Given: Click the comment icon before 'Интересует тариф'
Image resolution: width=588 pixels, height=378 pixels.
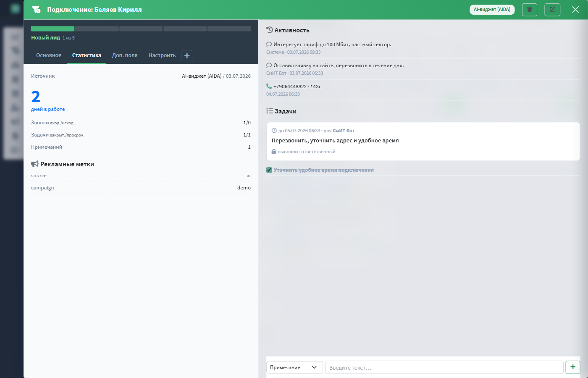Looking at the screenshot, I should pos(269,44).
